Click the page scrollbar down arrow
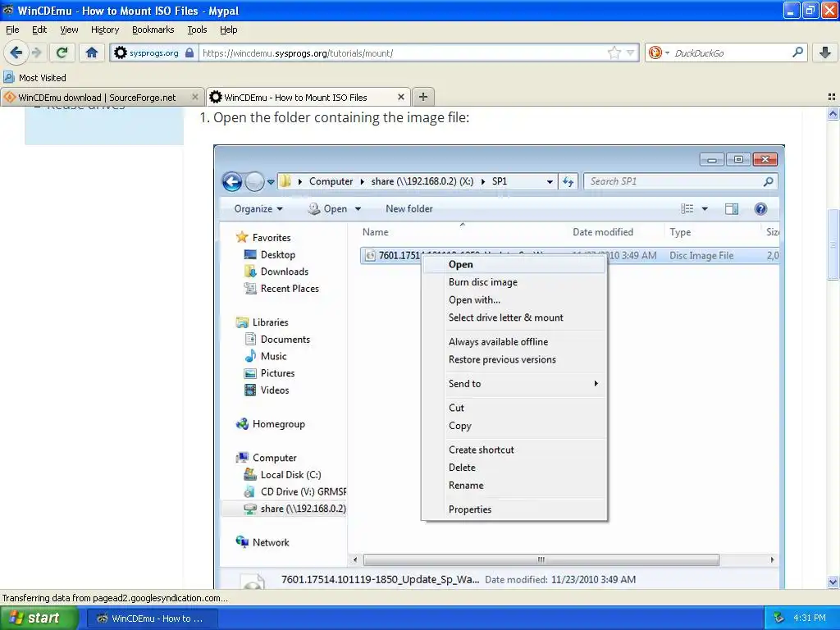 [x=833, y=582]
